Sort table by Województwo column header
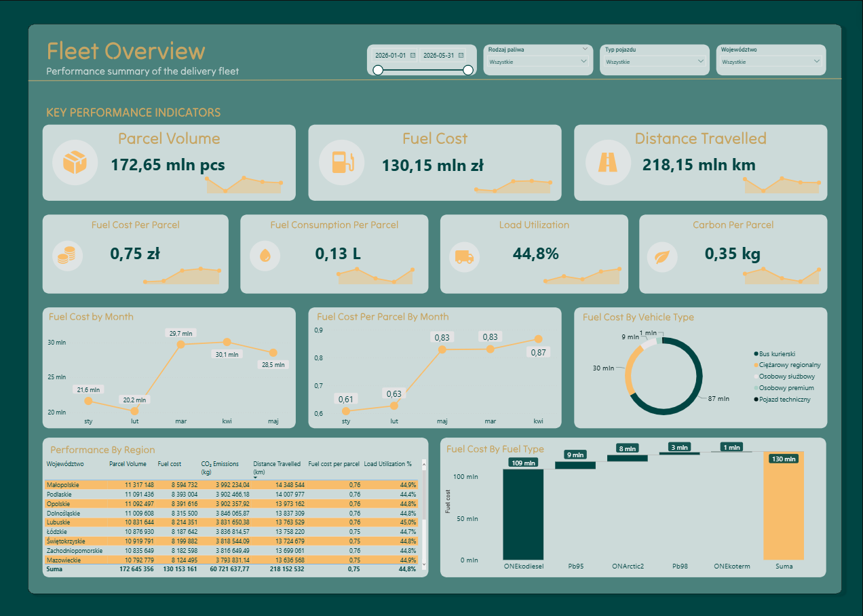Image resolution: width=863 pixels, height=616 pixels. tap(64, 464)
